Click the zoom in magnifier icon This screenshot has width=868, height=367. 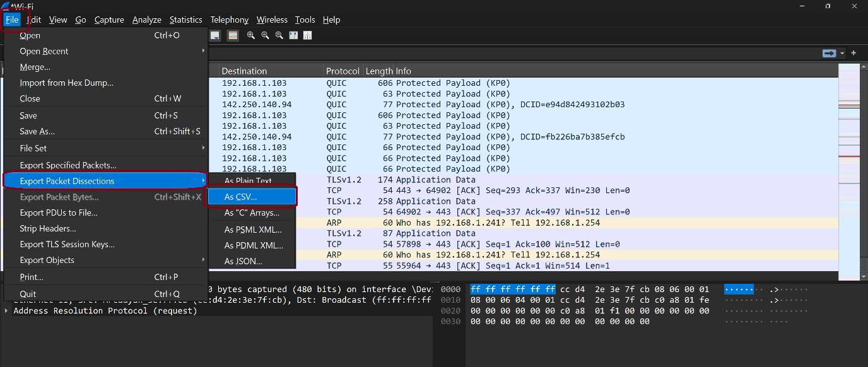pyautogui.click(x=251, y=35)
